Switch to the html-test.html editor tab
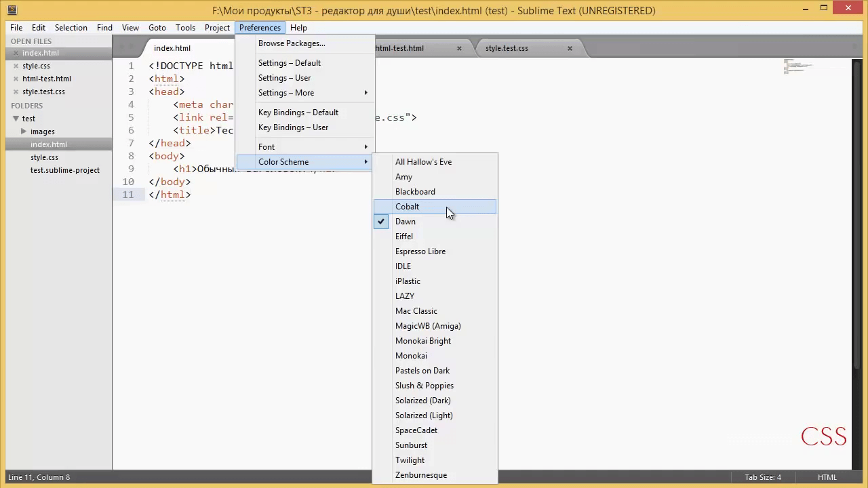Screen dimensions: 868x488 click(399, 48)
